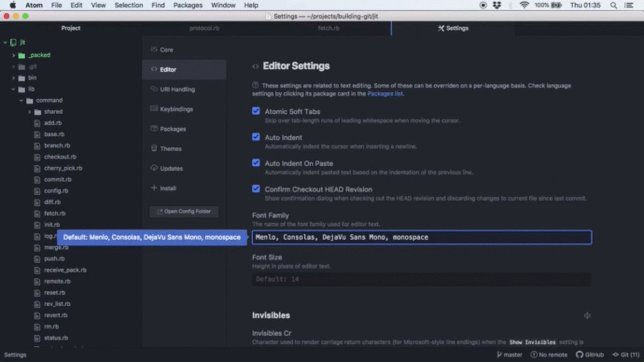Open the Packages menu
The image size is (644, 362).
tap(188, 5)
